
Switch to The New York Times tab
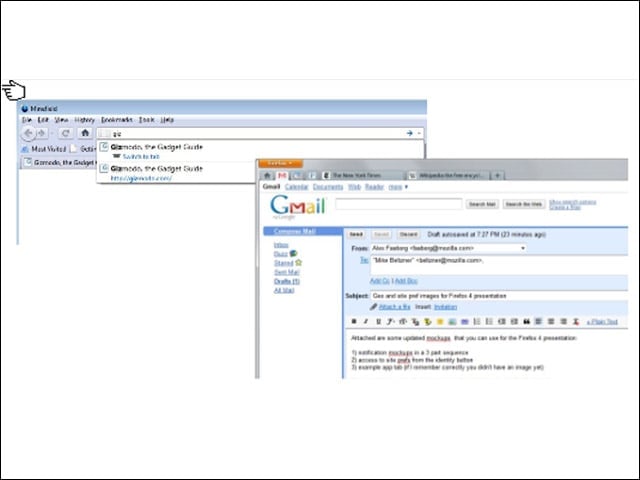pos(362,176)
